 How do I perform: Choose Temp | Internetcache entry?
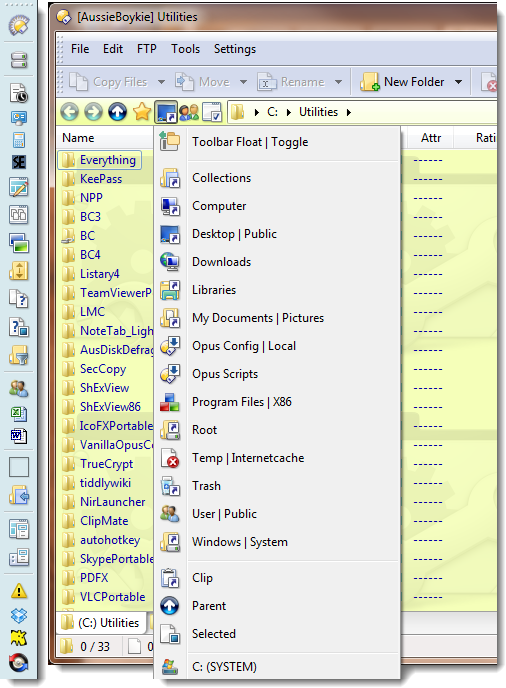coord(278,458)
